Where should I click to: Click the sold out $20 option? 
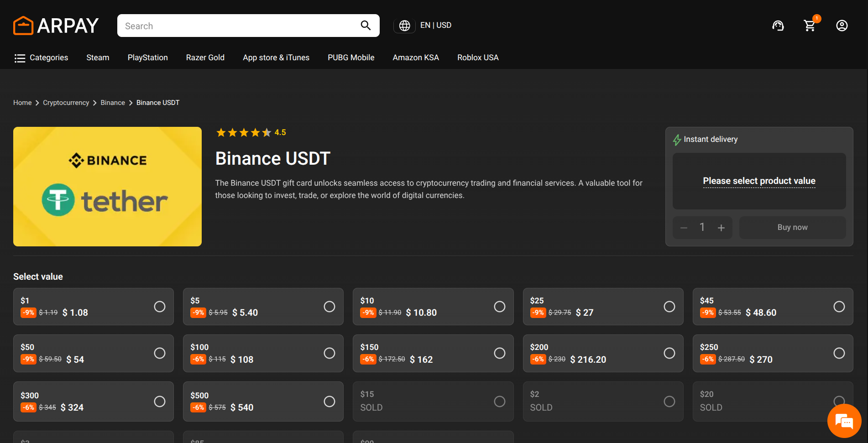[773, 401]
